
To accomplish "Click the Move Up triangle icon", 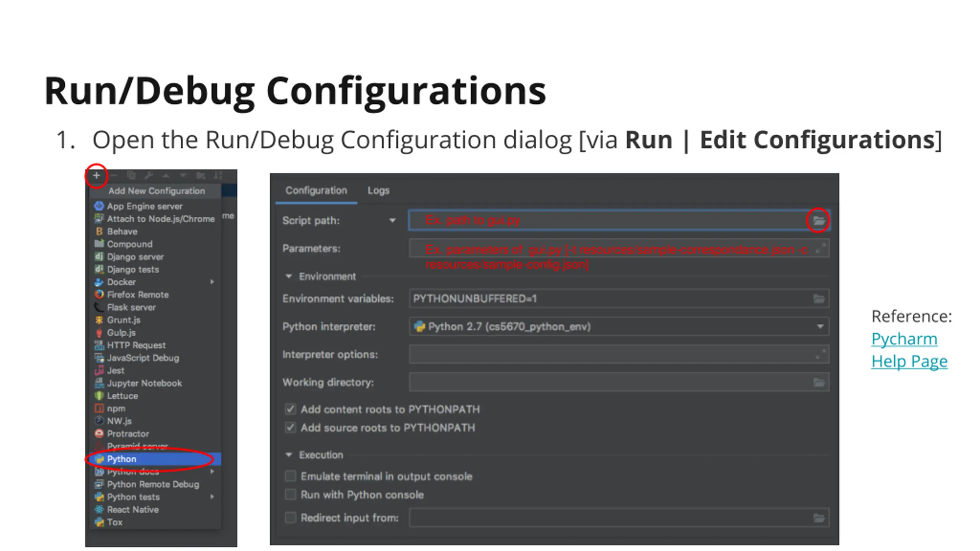I will point(166,176).
